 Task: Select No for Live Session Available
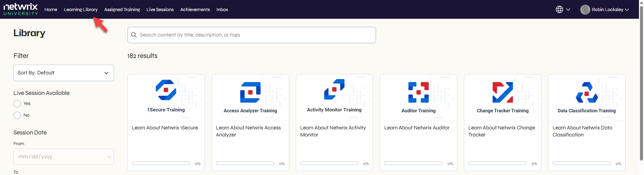tap(17, 115)
